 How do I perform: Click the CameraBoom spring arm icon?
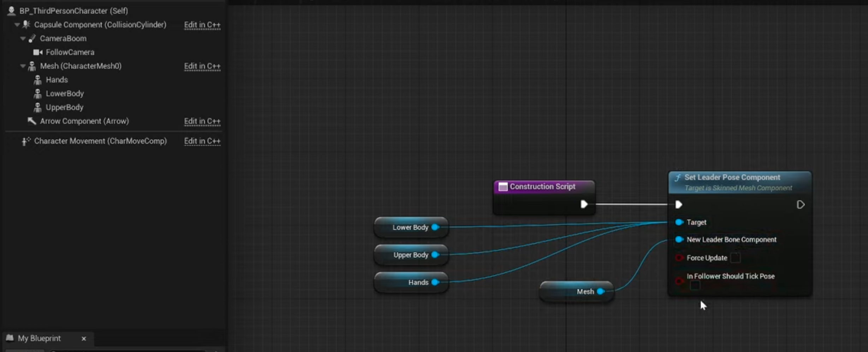(32, 38)
